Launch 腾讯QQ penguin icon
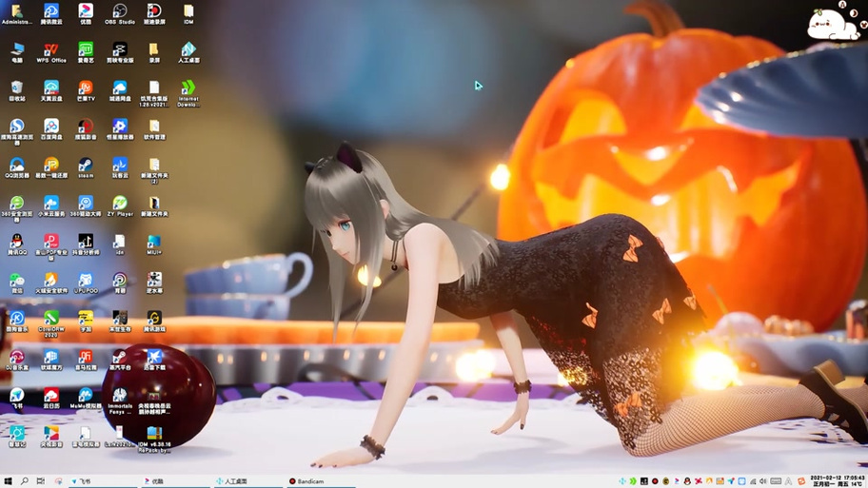This screenshot has width=868, height=488. [x=16, y=244]
